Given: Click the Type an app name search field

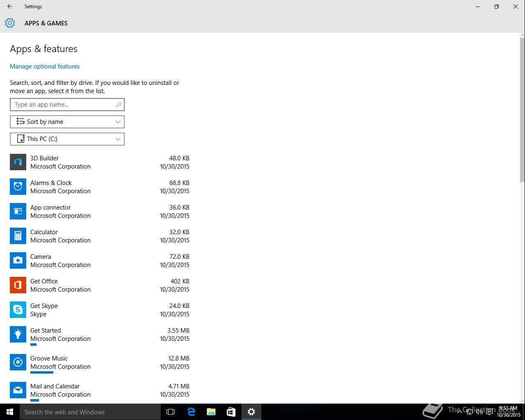Looking at the screenshot, I should (x=67, y=105).
